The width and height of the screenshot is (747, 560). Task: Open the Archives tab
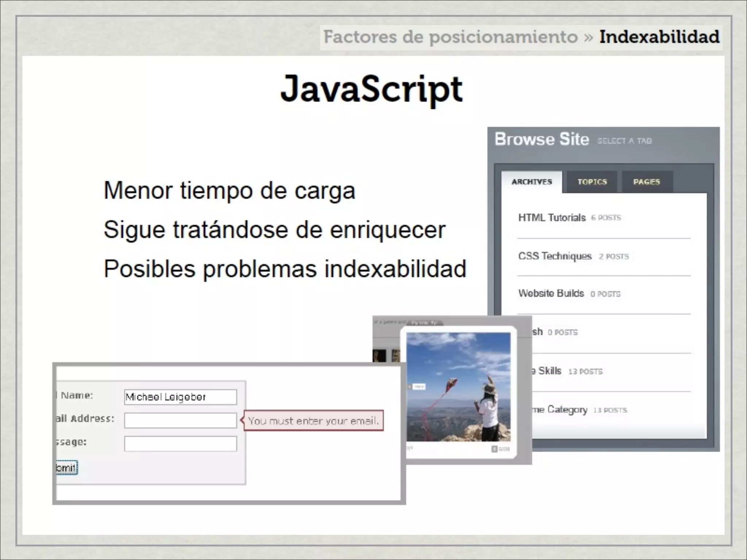point(531,182)
